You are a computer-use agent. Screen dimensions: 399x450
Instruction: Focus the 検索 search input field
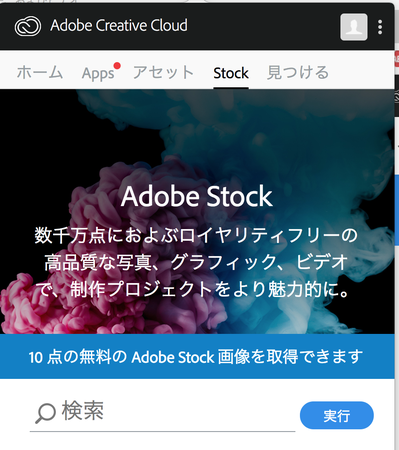[162, 413]
